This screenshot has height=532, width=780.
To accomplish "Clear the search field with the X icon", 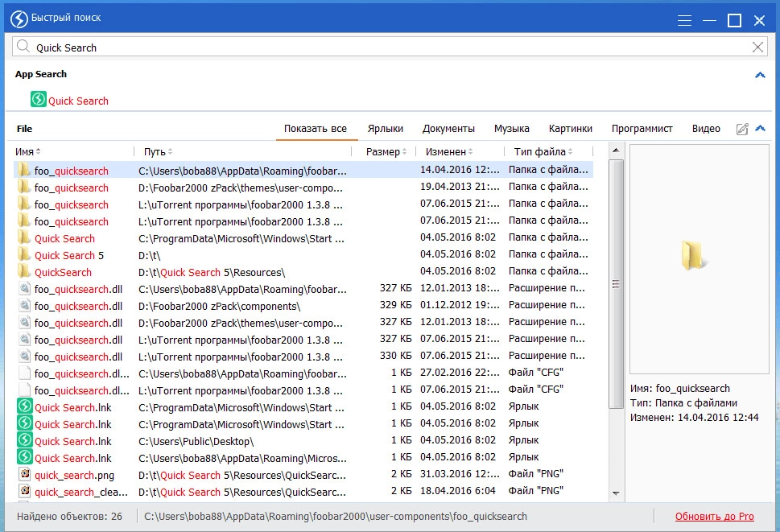I will pos(757,47).
